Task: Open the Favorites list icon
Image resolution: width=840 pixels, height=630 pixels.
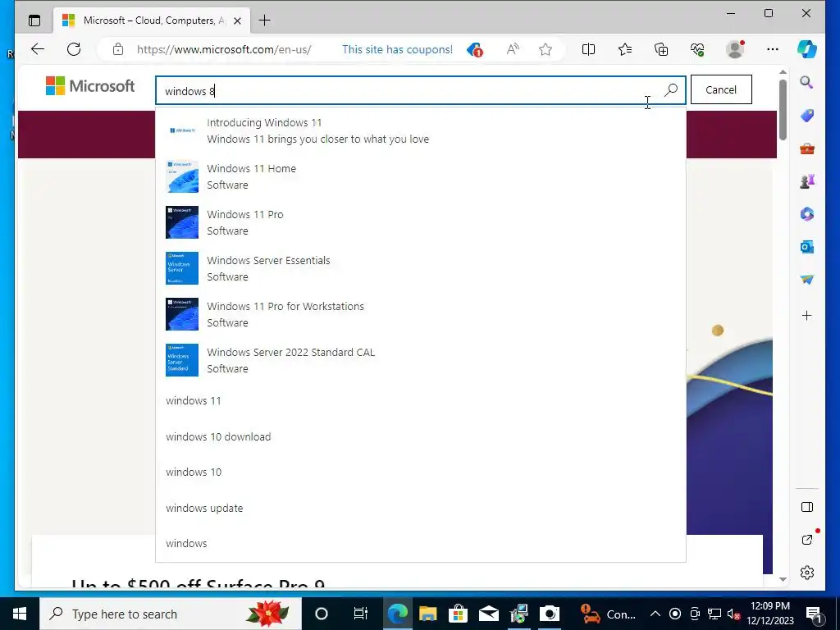Action: pos(624,49)
